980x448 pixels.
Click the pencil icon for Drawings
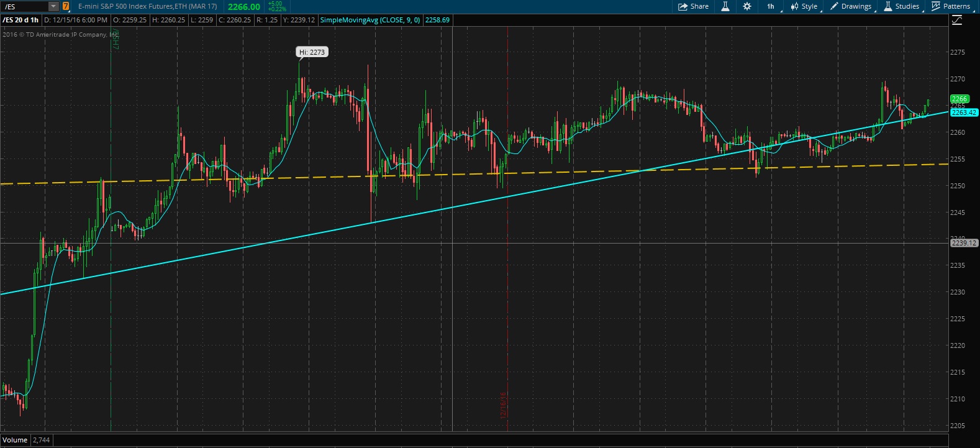(x=834, y=6)
